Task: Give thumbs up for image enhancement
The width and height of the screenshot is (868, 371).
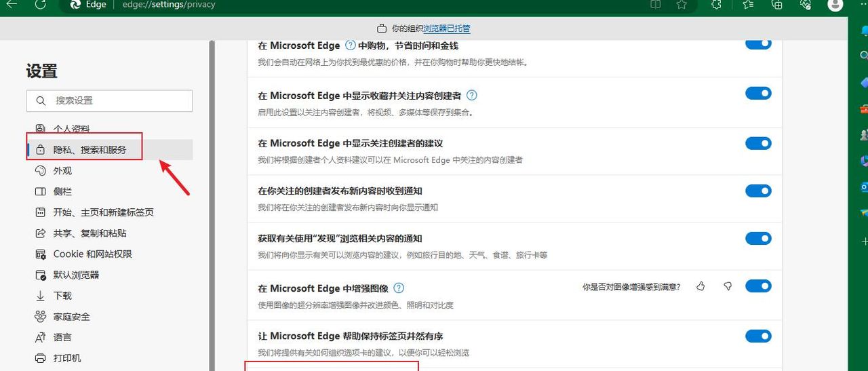Action: tap(701, 287)
